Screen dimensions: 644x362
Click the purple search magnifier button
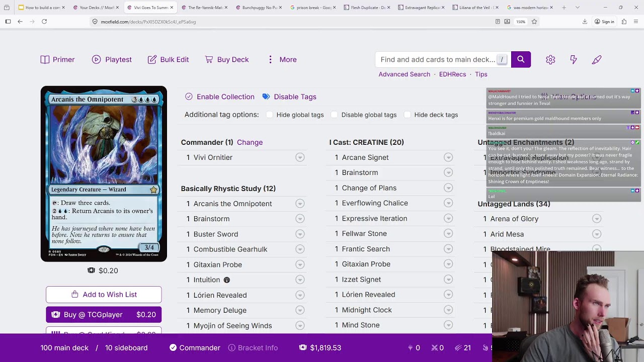521,59
